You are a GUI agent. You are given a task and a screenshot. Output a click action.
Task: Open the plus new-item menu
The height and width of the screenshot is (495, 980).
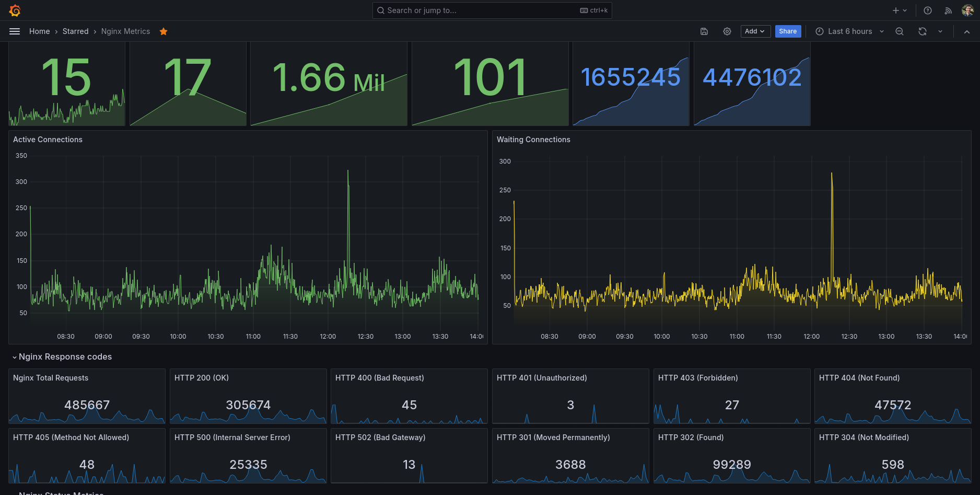point(899,10)
